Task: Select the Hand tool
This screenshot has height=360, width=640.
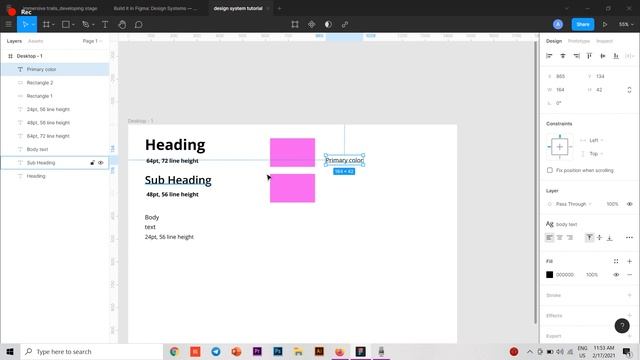Action: click(x=122, y=24)
